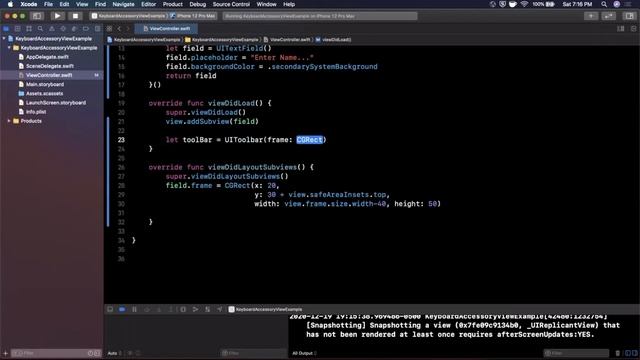Screen dimensions: 640x360
Task: Click the activity status field
Action: tap(320, 16)
